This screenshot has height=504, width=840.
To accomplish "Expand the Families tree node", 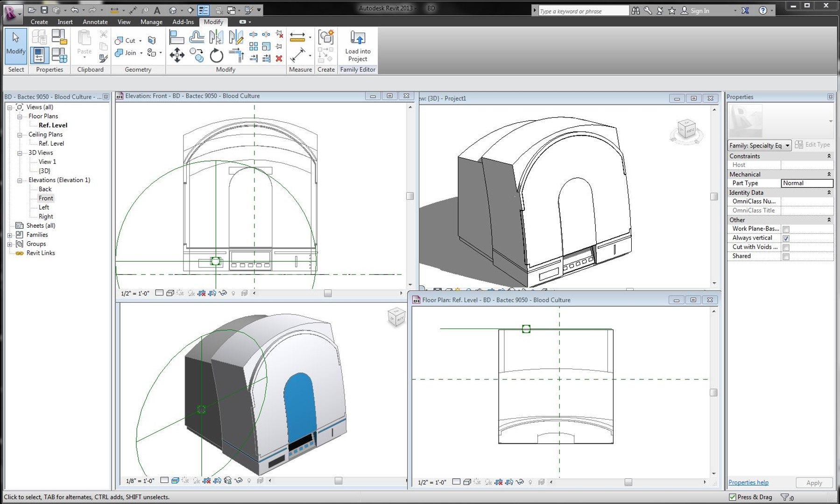I will [9, 235].
